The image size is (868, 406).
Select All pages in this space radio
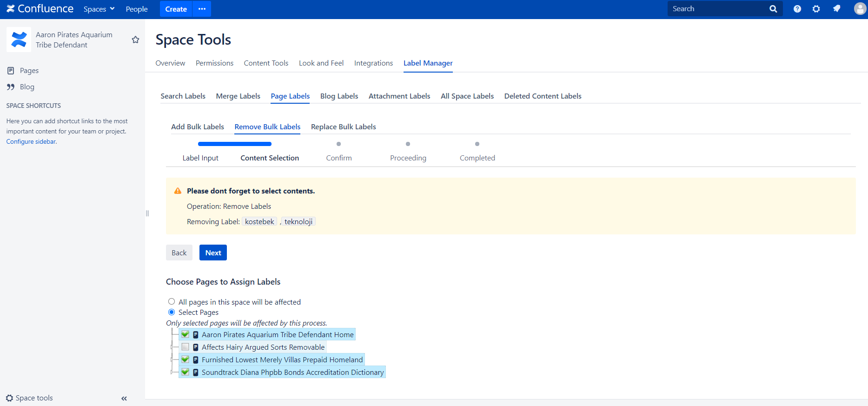point(172,301)
